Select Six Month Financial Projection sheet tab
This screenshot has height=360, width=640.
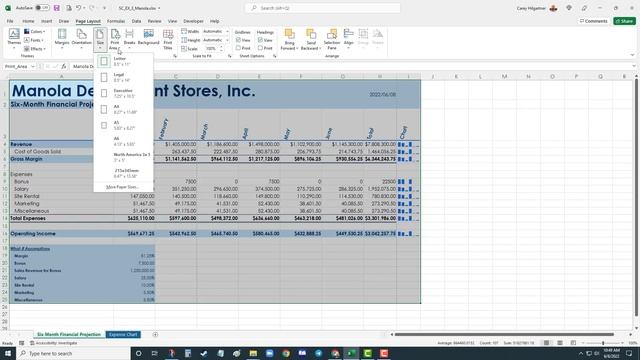click(69, 335)
